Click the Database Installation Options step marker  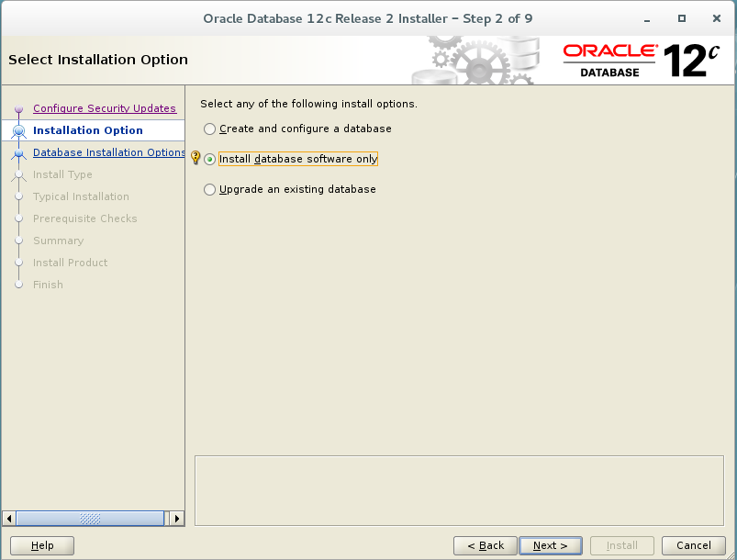coord(18,152)
